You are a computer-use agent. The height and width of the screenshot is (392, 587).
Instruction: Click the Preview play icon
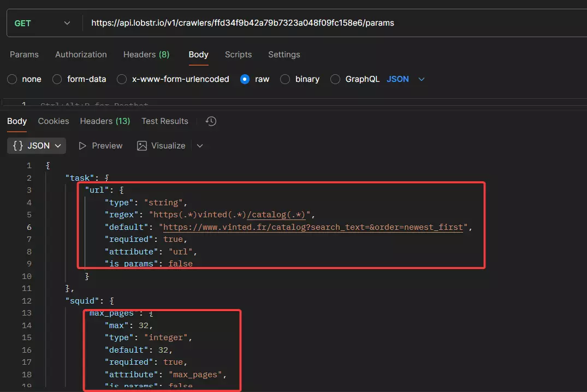click(82, 145)
